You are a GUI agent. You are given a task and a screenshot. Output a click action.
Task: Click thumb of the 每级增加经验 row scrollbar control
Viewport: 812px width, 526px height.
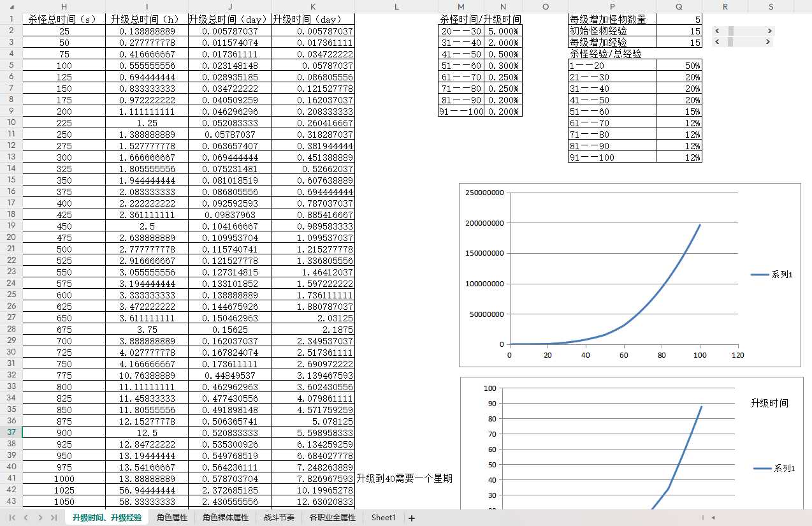click(x=730, y=42)
